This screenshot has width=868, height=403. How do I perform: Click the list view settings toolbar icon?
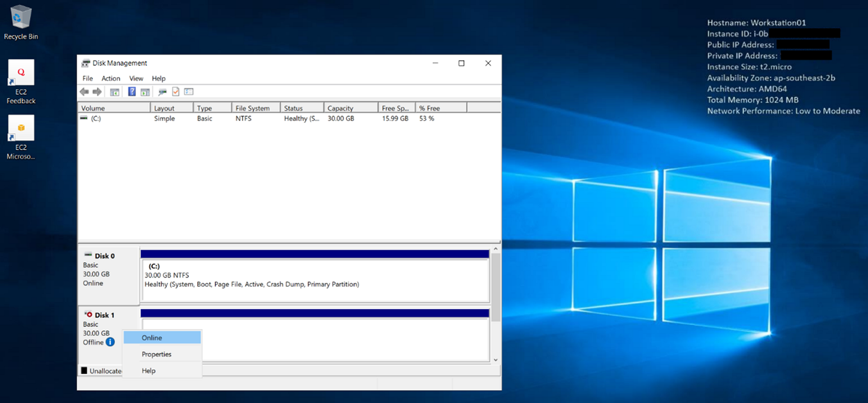(189, 92)
